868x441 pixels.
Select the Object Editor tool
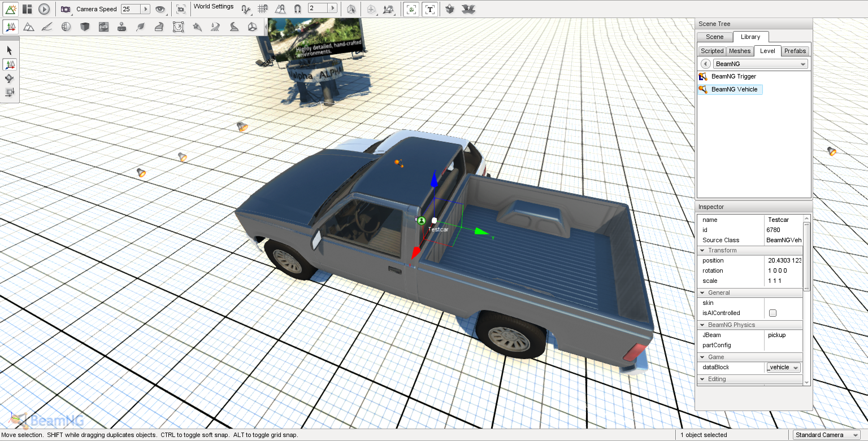(10, 27)
